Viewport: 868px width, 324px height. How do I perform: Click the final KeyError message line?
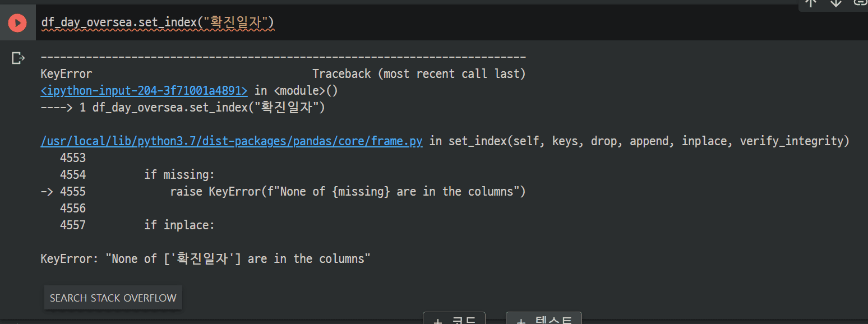pyautogui.click(x=206, y=258)
